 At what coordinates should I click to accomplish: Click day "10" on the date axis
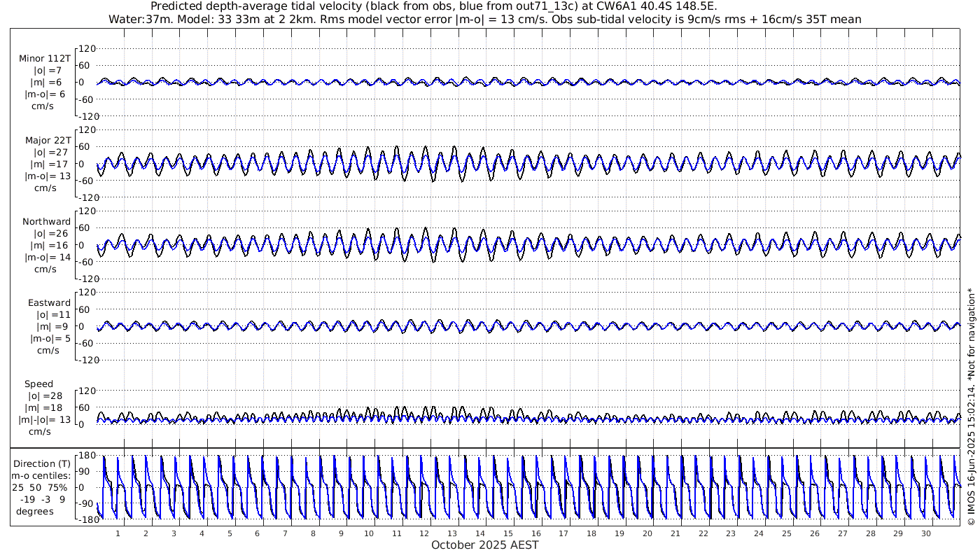(369, 533)
